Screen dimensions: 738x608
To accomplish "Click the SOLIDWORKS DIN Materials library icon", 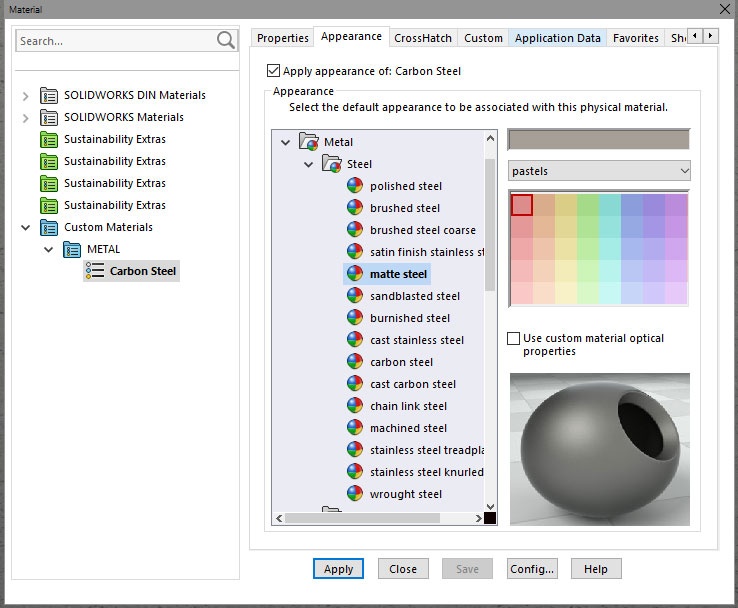I will (49, 96).
